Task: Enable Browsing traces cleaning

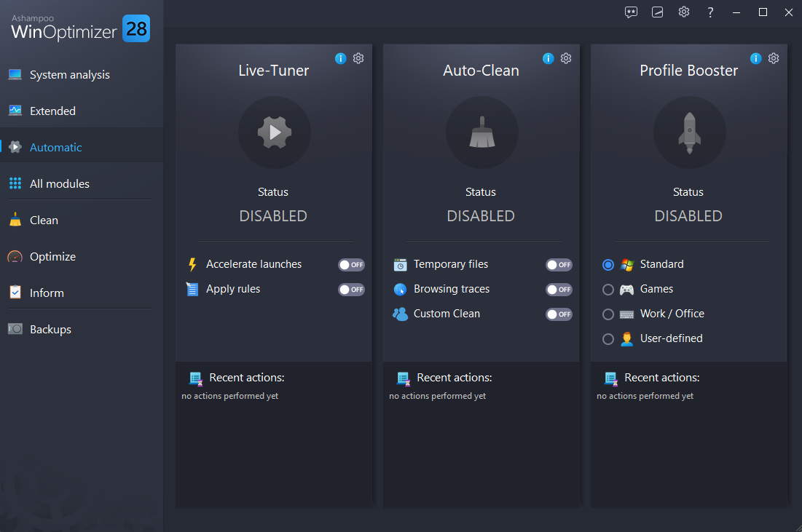Action: coord(559,290)
